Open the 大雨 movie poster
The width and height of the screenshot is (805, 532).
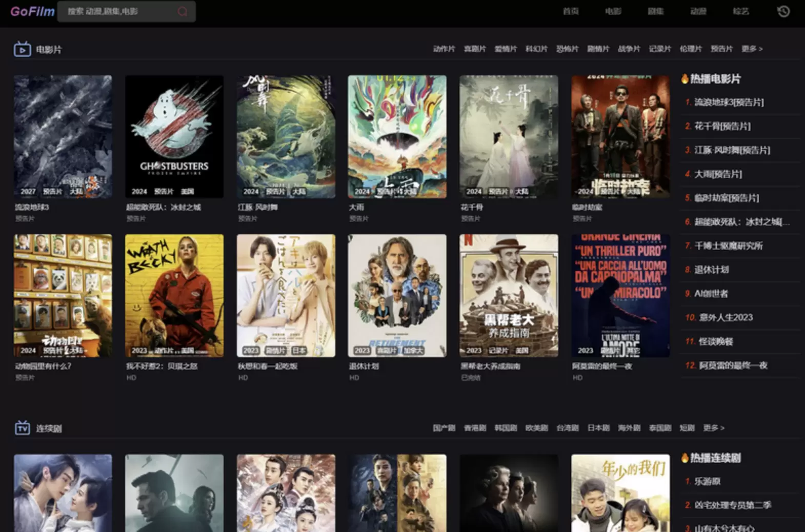397,136
